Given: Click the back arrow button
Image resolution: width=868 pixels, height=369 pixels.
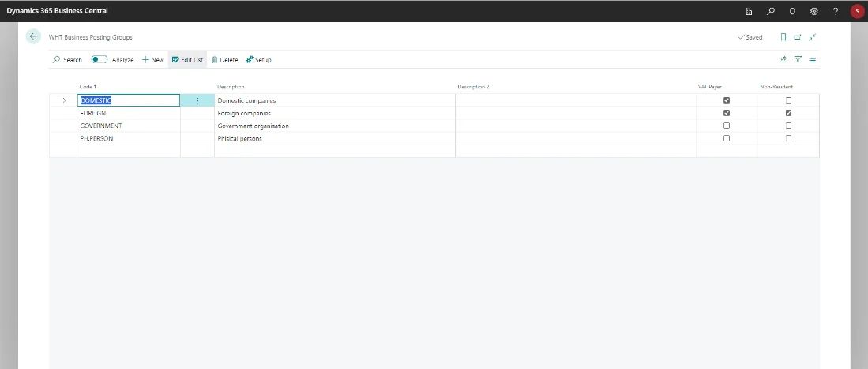Looking at the screenshot, I should coord(33,36).
